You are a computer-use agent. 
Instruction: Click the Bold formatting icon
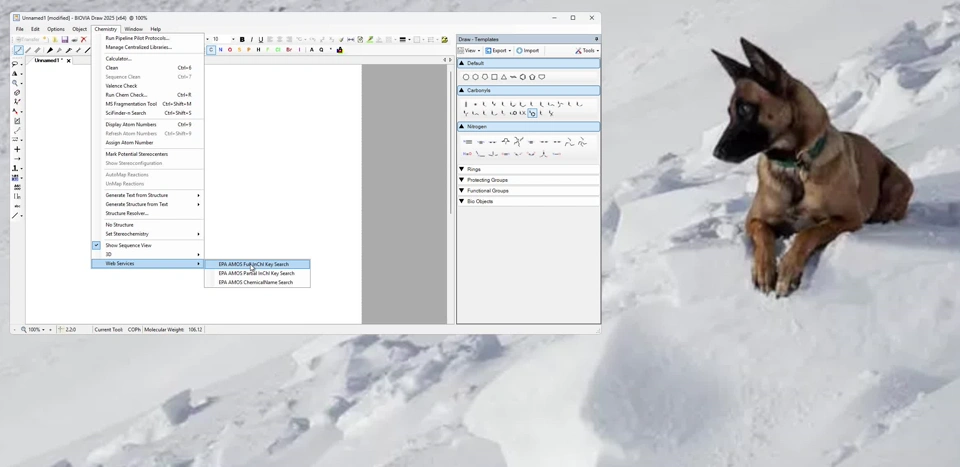(x=242, y=39)
